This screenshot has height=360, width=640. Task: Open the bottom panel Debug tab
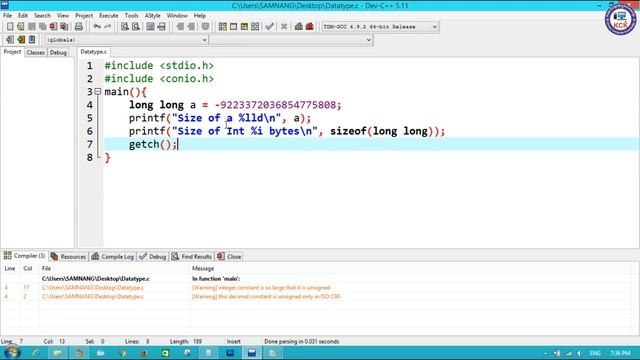click(x=153, y=257)
